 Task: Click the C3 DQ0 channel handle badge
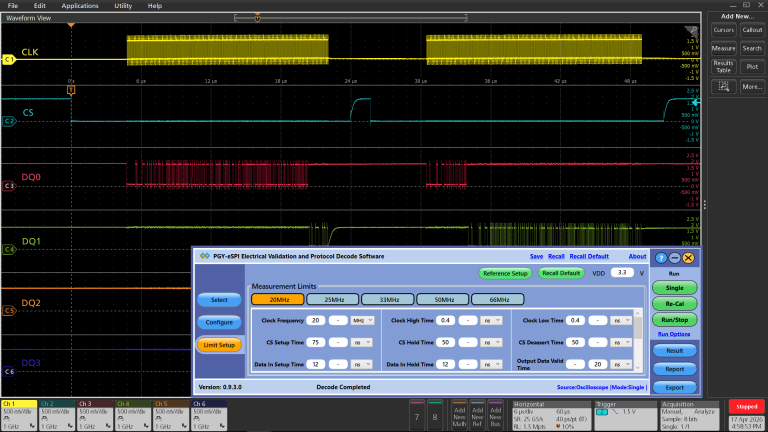[x=9, y=186]
